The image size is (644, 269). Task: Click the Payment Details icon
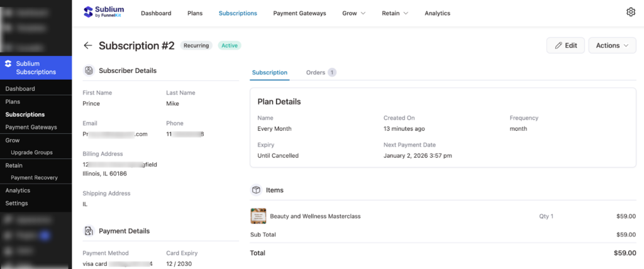[89, 231]
